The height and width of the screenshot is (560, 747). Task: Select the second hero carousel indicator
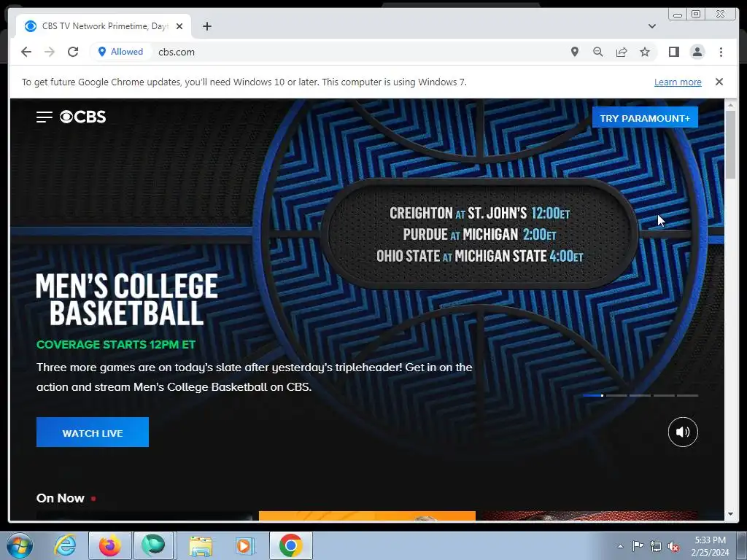pyautogui.click(x=616, y=395)
